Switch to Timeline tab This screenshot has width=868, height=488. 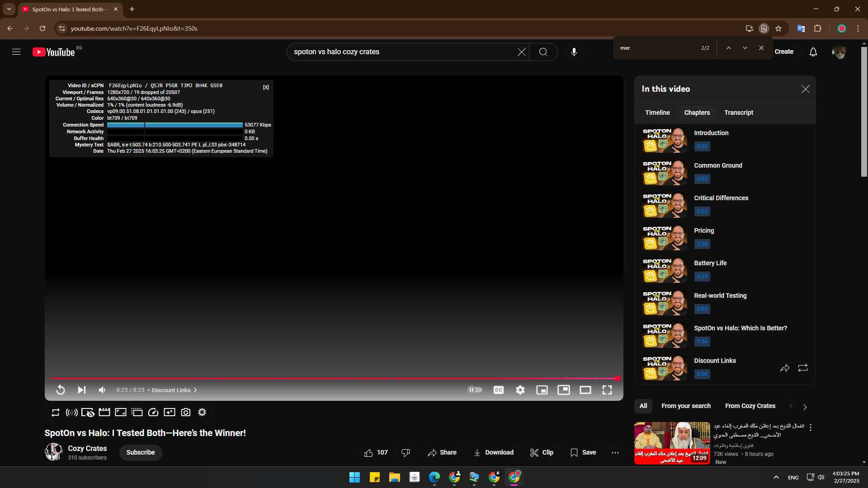tap(657, 113)
